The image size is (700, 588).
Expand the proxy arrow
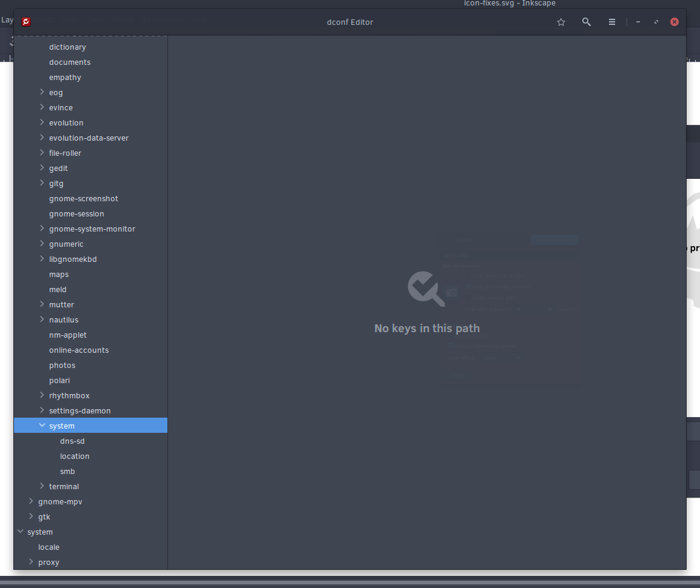pos(31,562)
